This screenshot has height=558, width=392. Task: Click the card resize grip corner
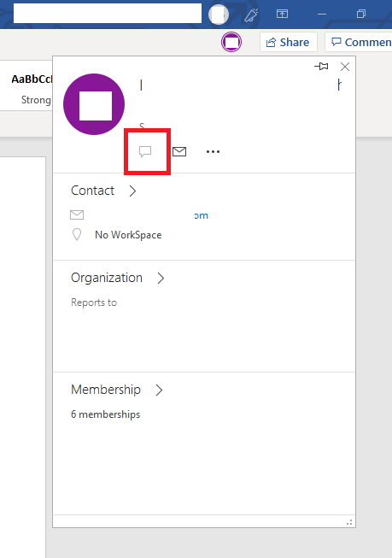pos(349,522)
